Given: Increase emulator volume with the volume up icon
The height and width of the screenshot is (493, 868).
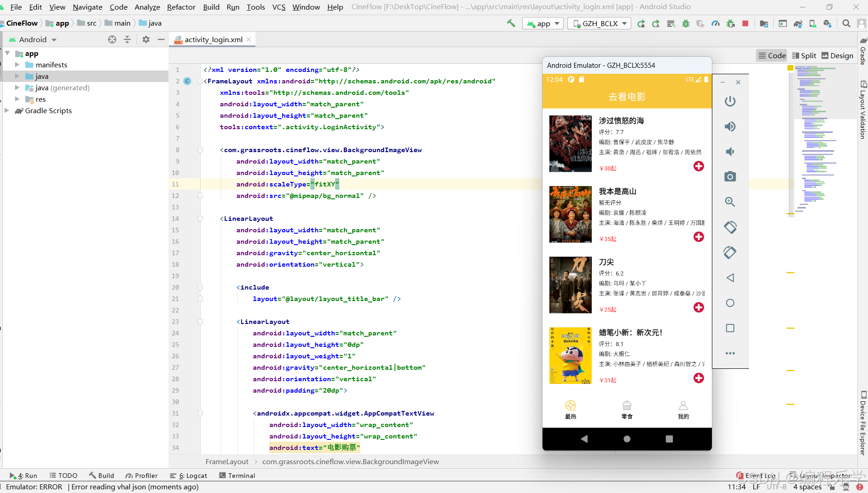Looking at the screenshot, I should [730, 126].
